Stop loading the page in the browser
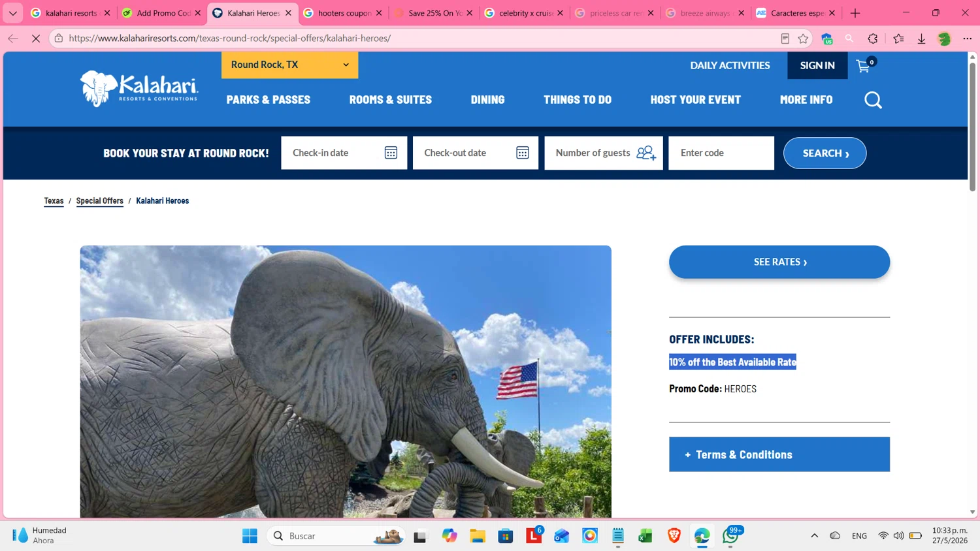980x551 pixels. 36,39
